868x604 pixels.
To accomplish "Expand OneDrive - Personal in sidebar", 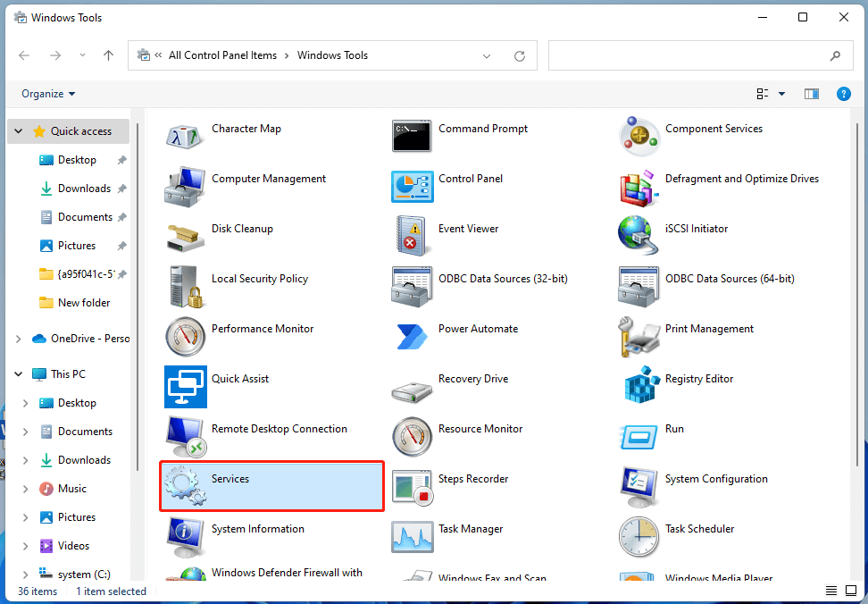I will tap(16, 339).
